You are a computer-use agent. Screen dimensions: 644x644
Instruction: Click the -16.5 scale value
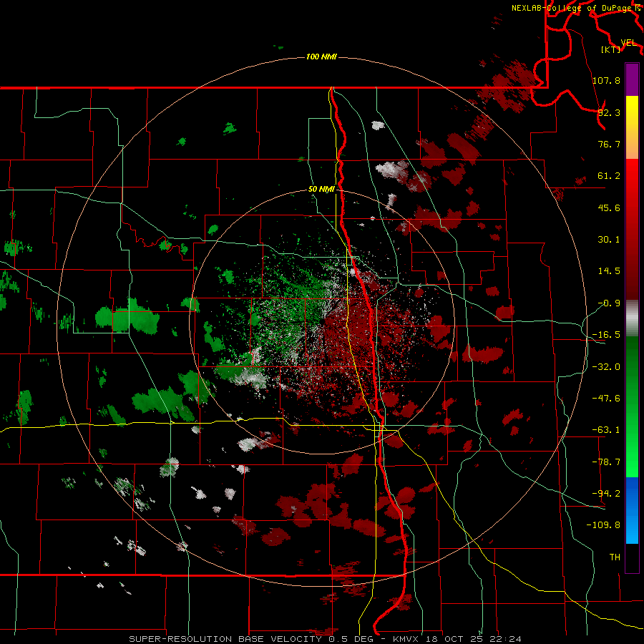pyautogui.click(x=606, y=335)
